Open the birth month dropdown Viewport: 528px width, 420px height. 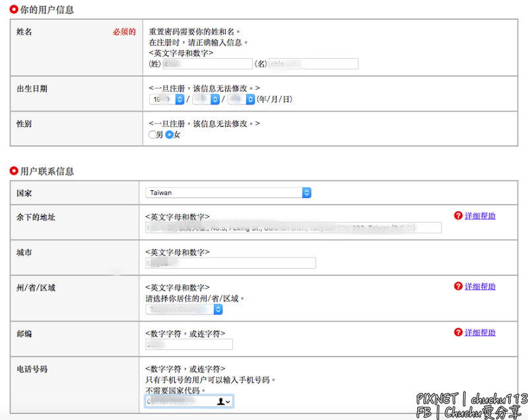pos(206,99)
